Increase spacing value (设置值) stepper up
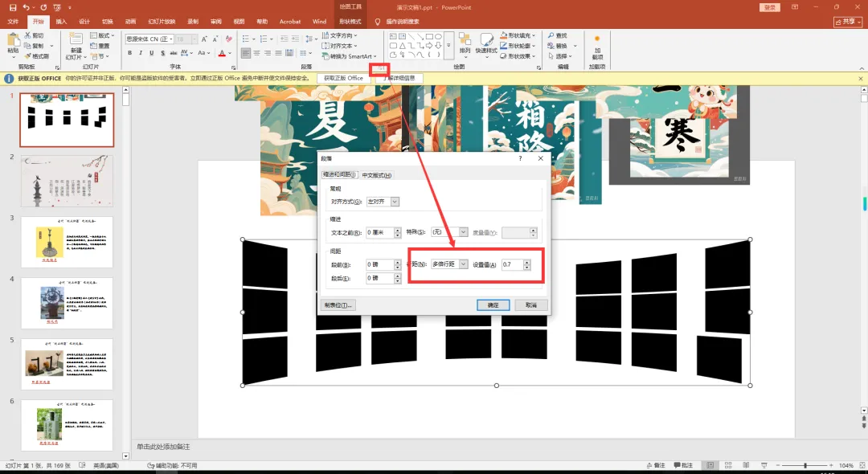Screen dimensions: 868x474 tap(527, 262)
